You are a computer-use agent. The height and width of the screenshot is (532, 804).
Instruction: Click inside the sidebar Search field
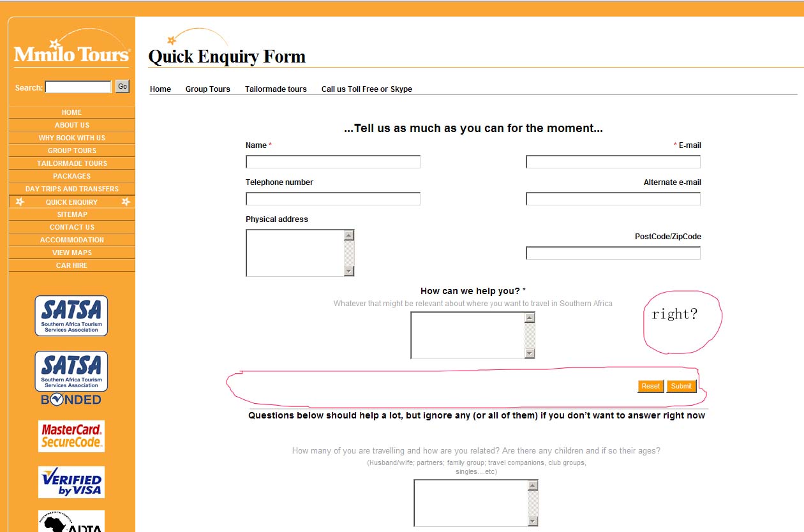[x=78, y=87]
